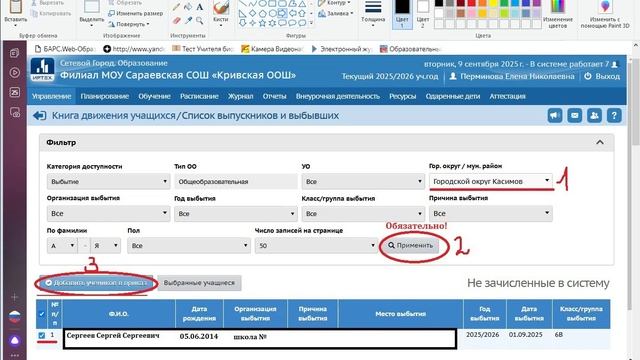The width and height of the screenshot is (640, 360).
Task: Select the Color picker eyedropper tool
Action: coord(188,20)
